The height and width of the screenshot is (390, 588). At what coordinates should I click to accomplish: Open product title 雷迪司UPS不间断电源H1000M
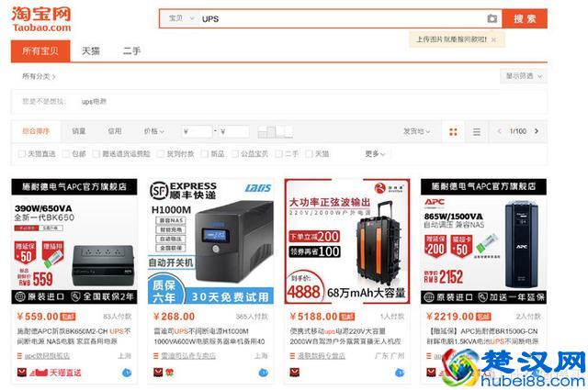pyautogui.click(x=209, y=336)
